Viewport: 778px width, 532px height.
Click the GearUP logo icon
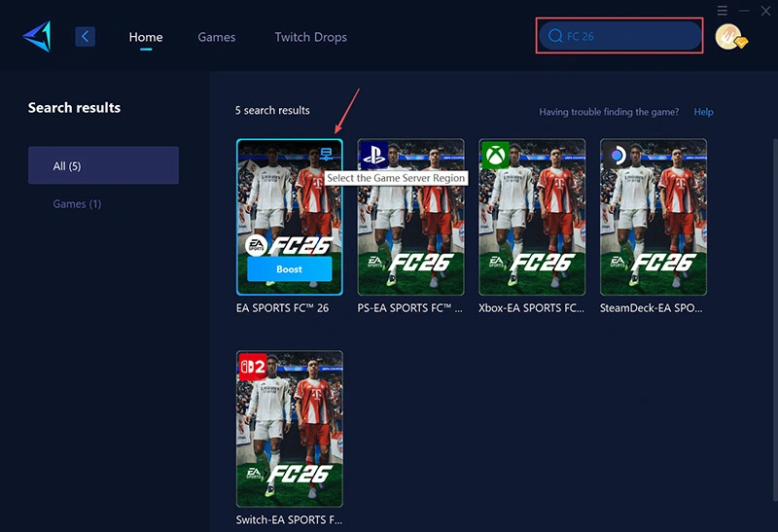pos(37,36)
